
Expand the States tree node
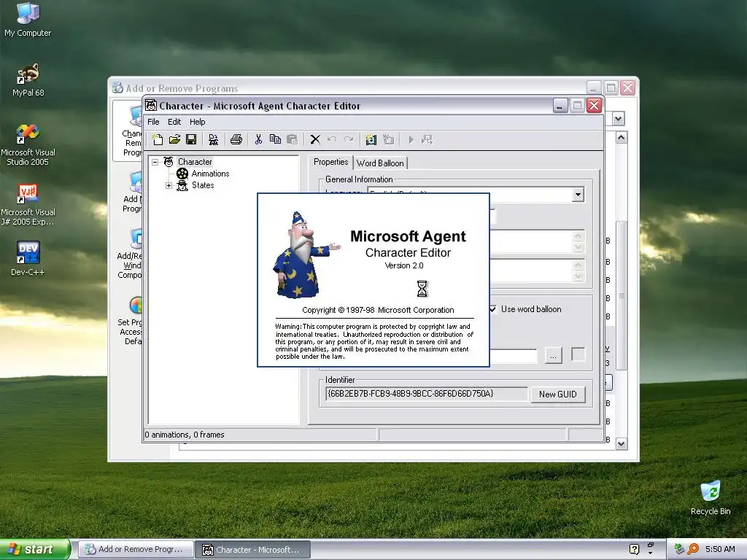(x=169, y=186)
